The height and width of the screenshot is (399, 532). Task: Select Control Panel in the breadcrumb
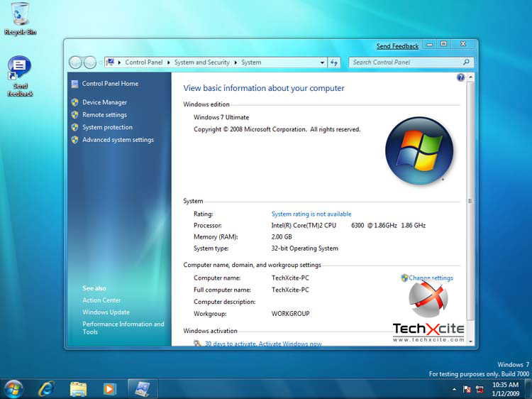pyautogui.click(x=144, y=62)
